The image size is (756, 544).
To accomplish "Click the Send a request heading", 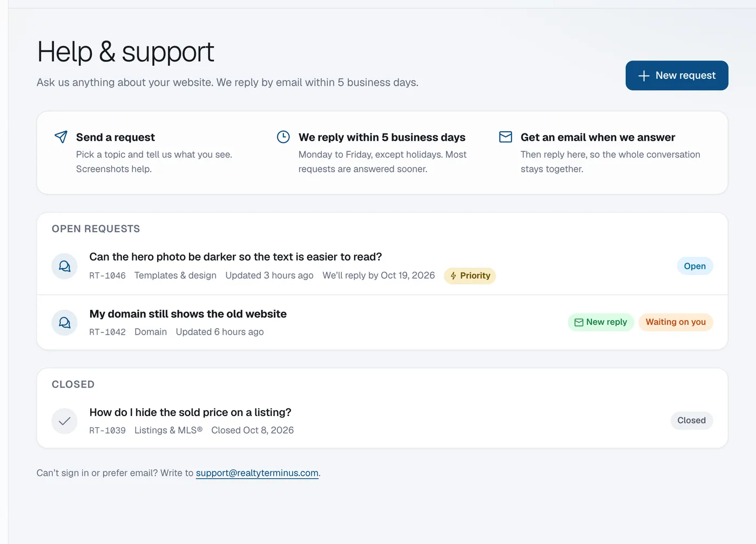I will [x=116, y=137].
